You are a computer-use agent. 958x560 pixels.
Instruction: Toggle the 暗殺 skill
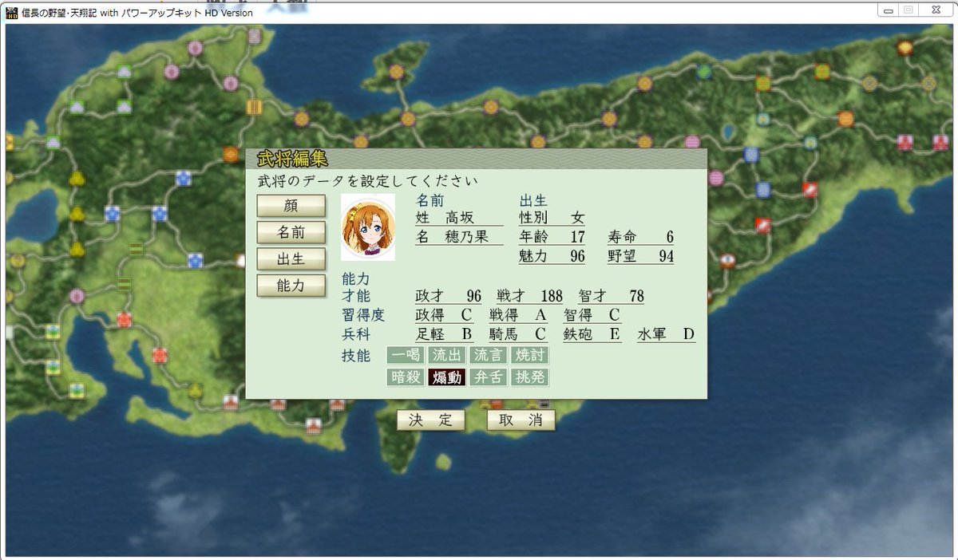click(x=406, y=377)
